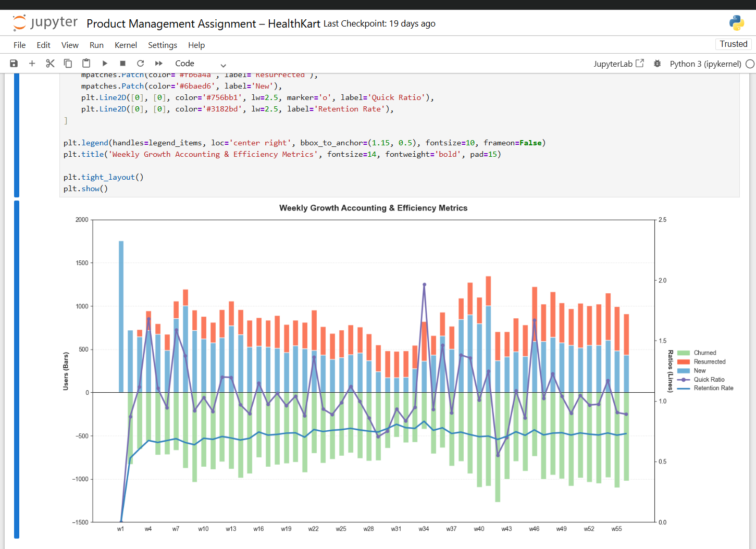Expand the Kernel menu

126,45
